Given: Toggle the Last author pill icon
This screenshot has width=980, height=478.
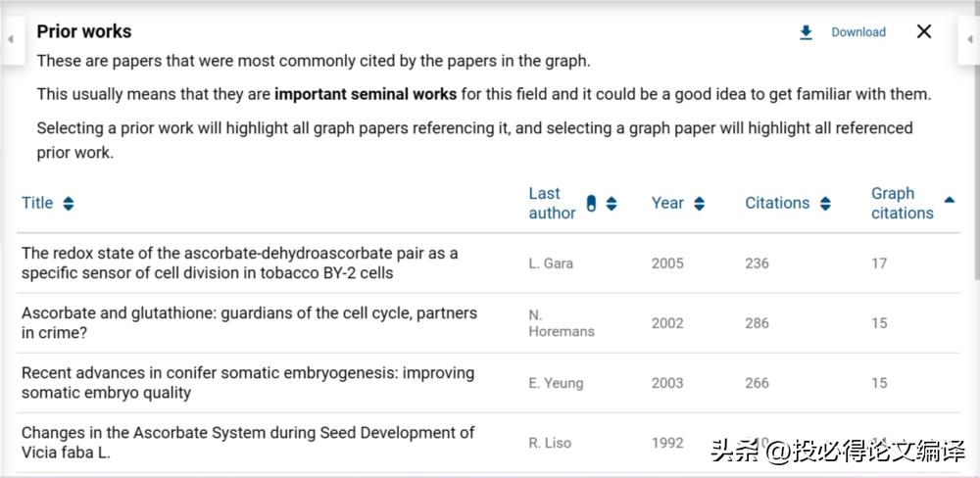Looking at the screenshot, I should 591,203.
